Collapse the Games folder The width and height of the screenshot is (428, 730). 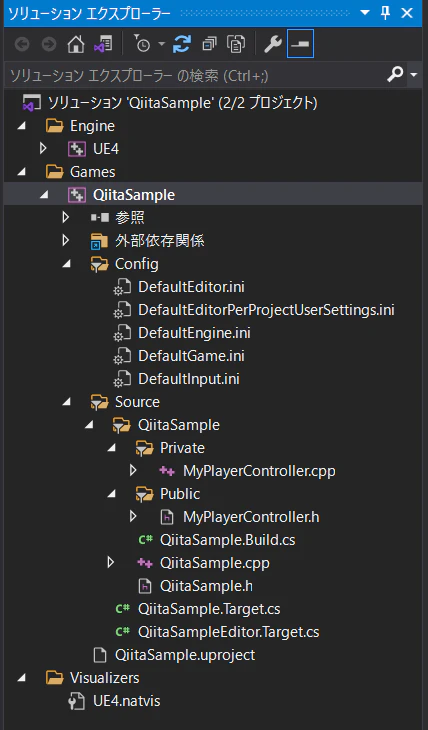click(21, 172)
